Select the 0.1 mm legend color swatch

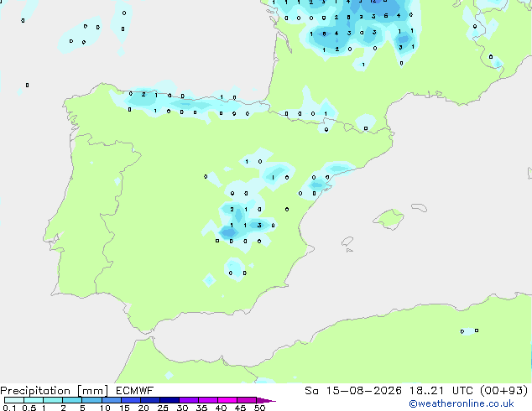click(14, 400)
